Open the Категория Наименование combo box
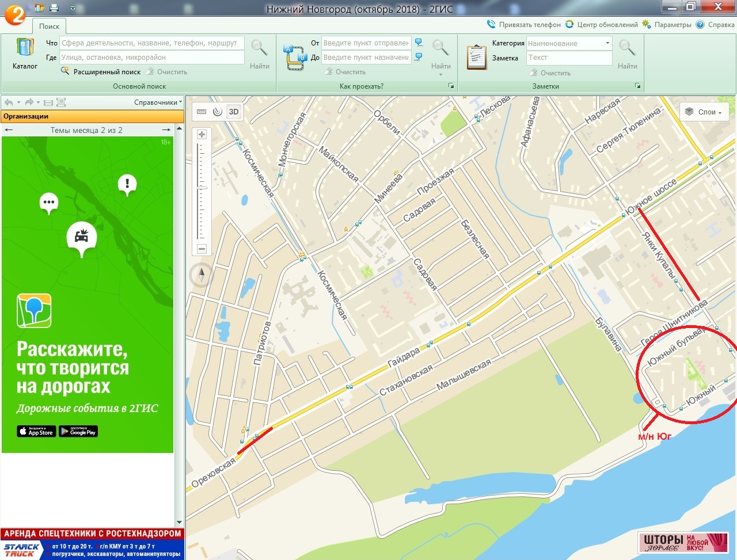 click(569, 43)
